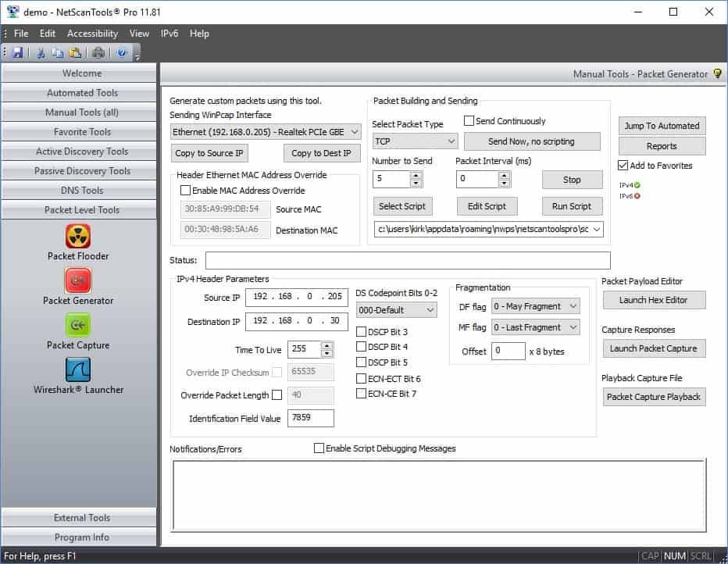Click the IPv4 green status indicator
728x564 pixels.
point(637,185)
